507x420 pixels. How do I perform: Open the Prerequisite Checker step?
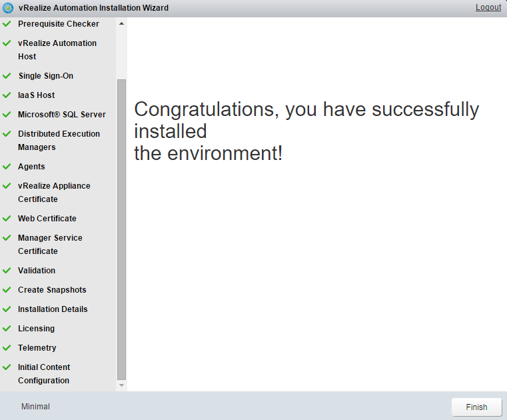pyautogui.click(x=58, y=24)
